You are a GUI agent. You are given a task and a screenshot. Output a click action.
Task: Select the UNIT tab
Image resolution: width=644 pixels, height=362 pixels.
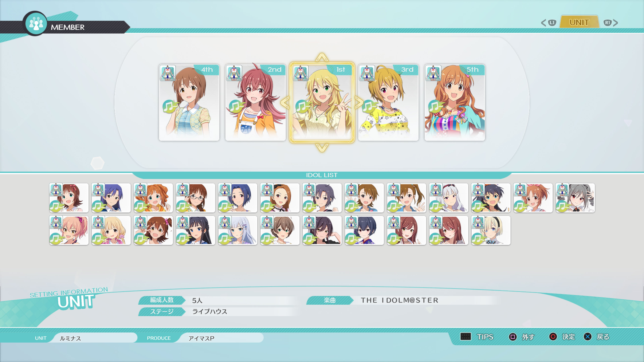click(579, 22)
